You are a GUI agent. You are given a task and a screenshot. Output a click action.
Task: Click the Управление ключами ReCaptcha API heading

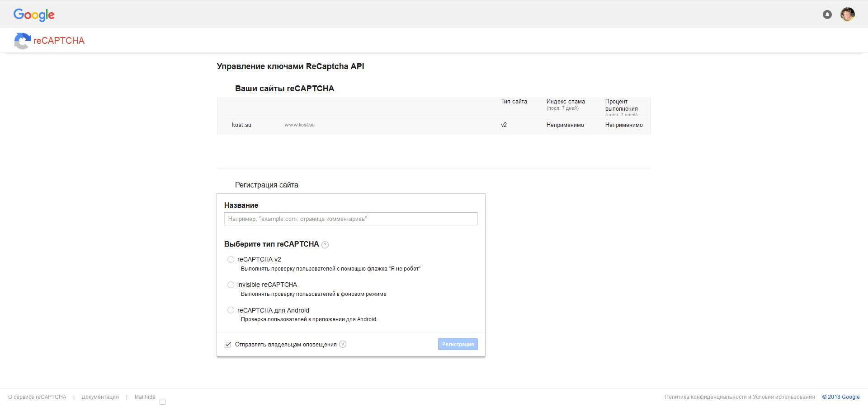click(x=290, y=66)
